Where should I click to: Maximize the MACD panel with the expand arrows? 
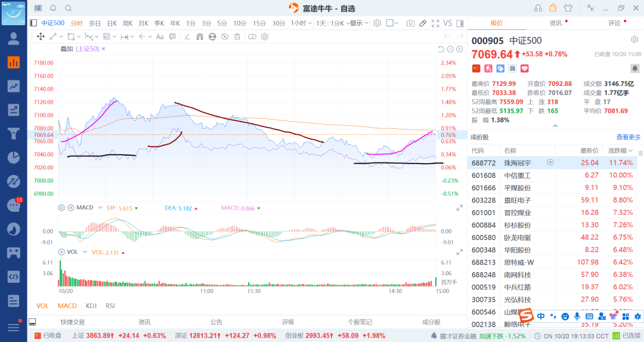(x=460, y=208)
